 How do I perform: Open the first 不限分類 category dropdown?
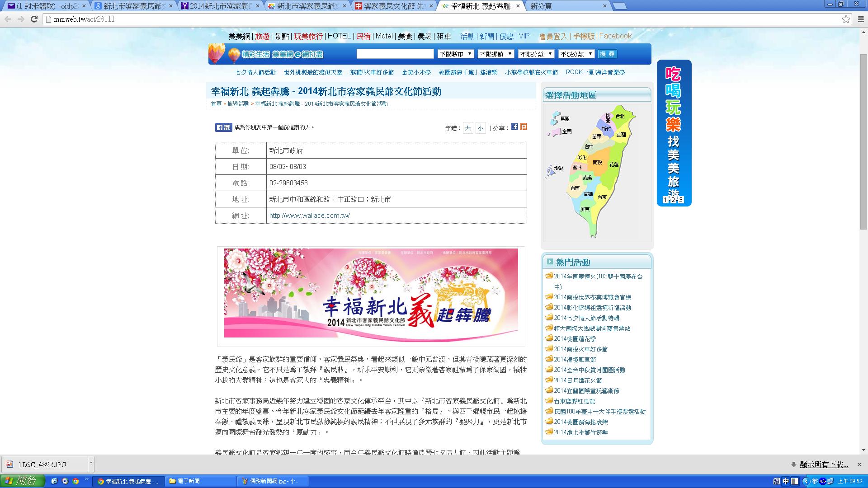[x=536, y=54]
